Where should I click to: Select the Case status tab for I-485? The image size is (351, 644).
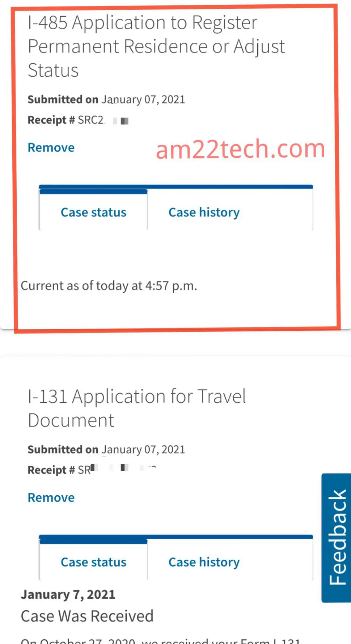(x=93, y=212)
